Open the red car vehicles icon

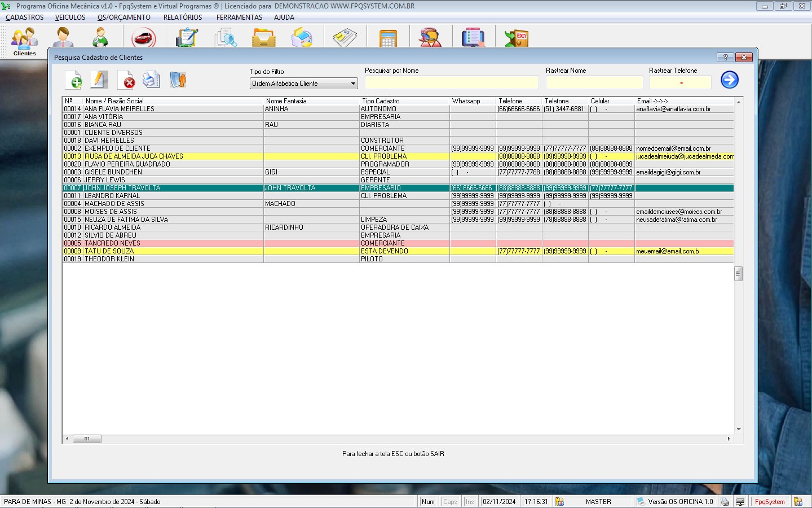click(x=144, y=38)
